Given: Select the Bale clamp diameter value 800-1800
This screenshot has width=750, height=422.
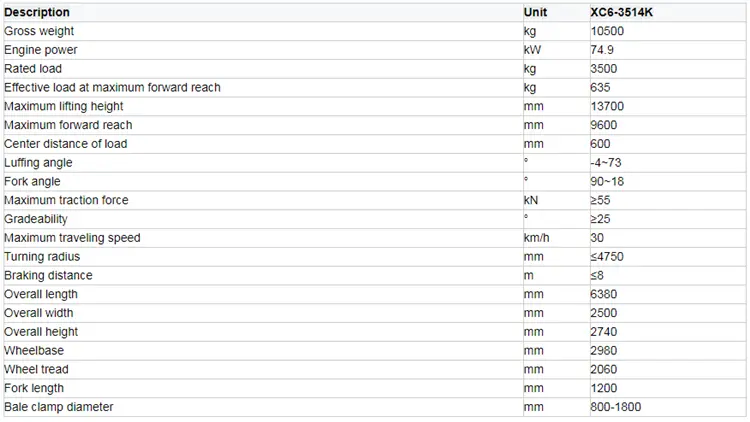Looking at the screenshot, I should click(615, 407).
